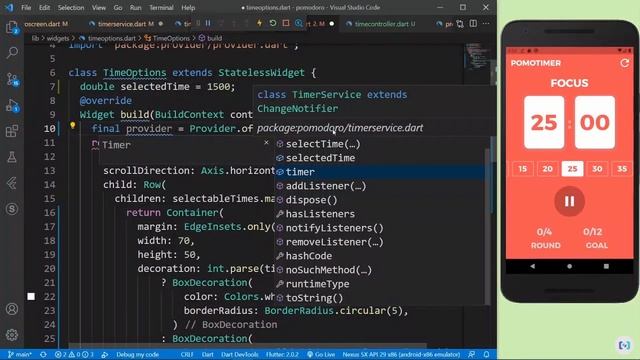Open the View menu
The height and width of the screenshot is (360, 640).
point(98,7)
